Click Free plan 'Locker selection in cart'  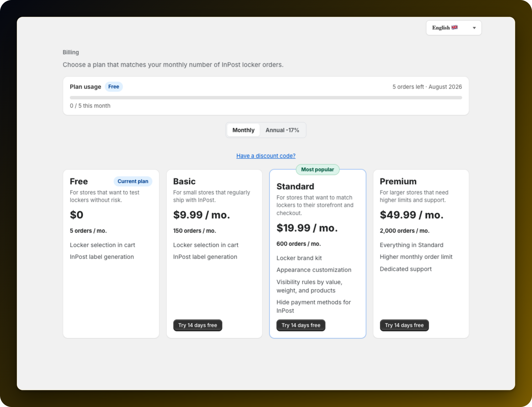point(102,245)
